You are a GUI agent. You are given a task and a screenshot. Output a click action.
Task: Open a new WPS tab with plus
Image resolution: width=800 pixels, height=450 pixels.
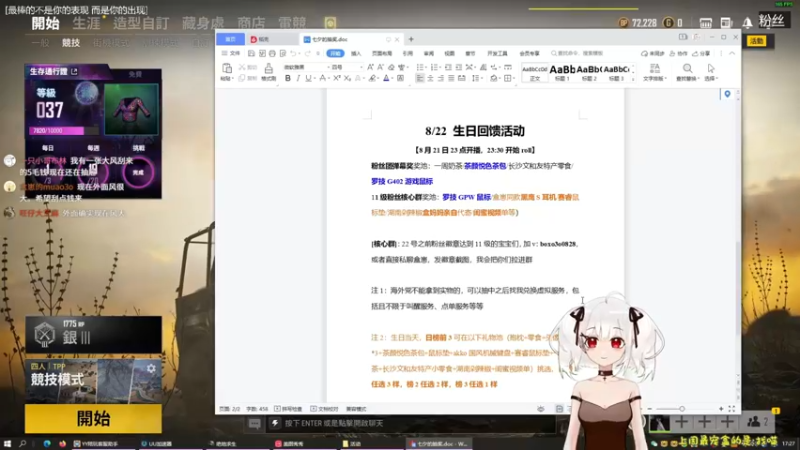point(411,39)
